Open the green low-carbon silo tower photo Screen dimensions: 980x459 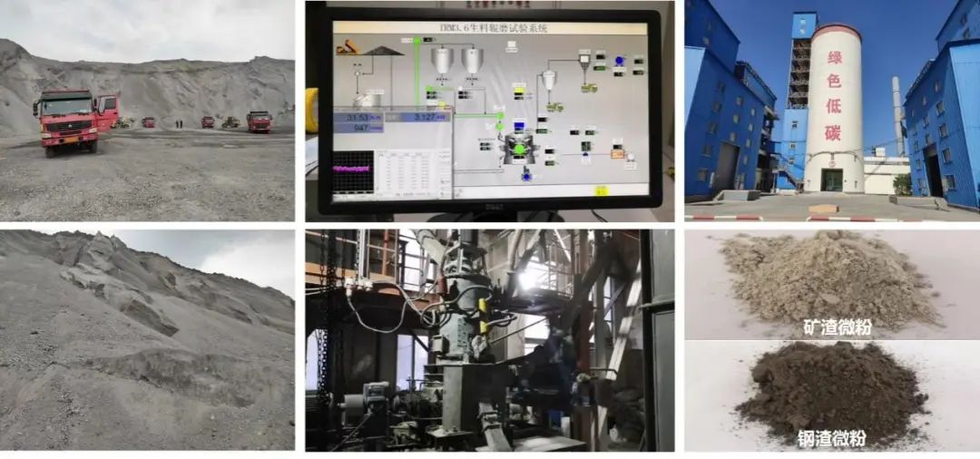pyautogui.click(x=832, y=111)
